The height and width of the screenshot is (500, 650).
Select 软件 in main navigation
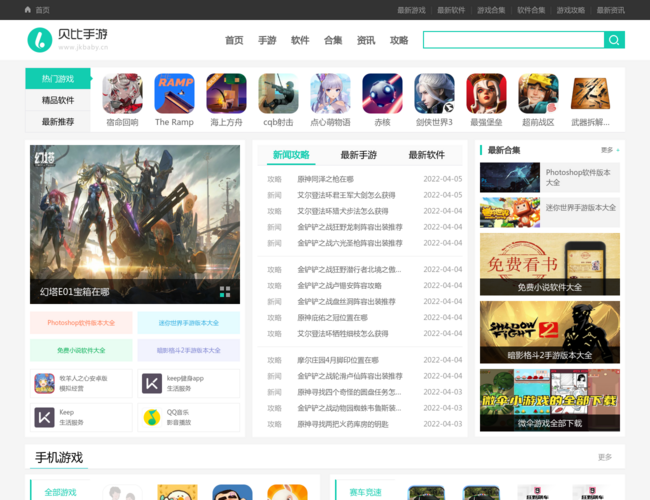[x=300, y=40]
